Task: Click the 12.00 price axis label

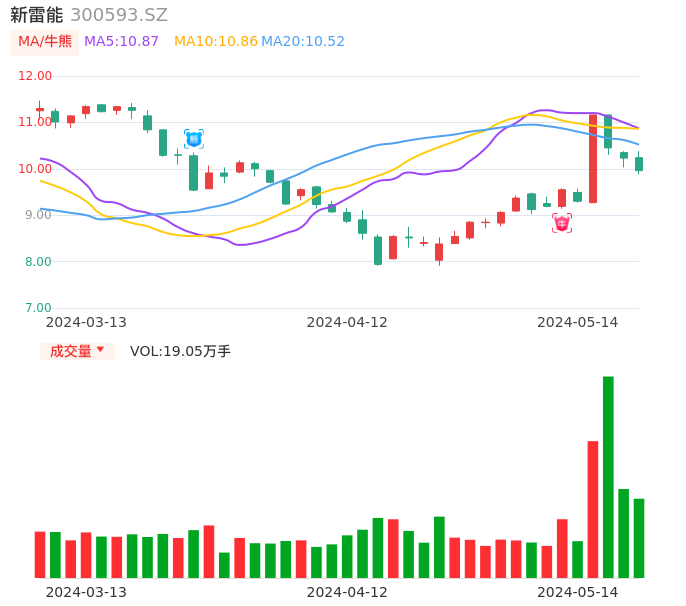Action: tap(36, 76)
